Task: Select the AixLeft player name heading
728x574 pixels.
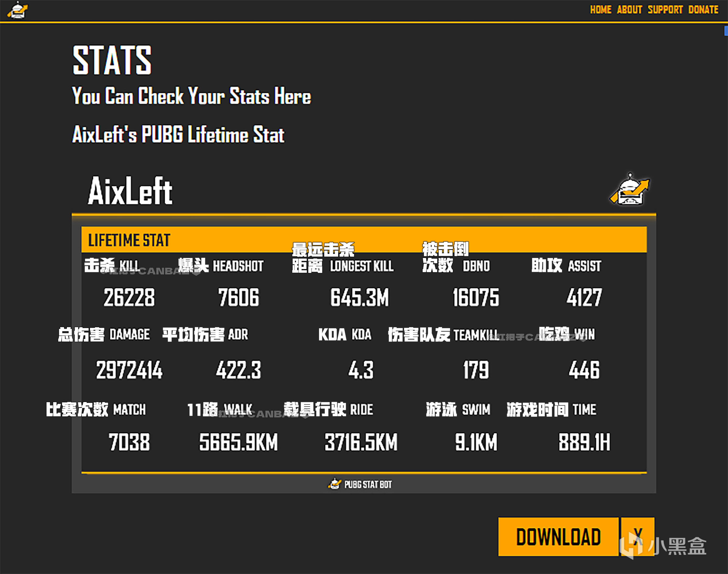Action: pyautogui.click(x=130, y=191)
